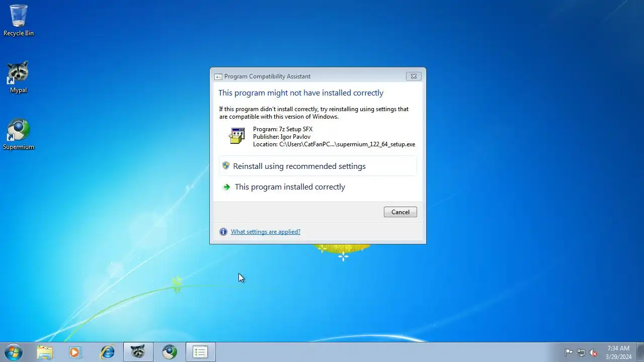Close the Program Compatibility Assistant window

[414, 76]
